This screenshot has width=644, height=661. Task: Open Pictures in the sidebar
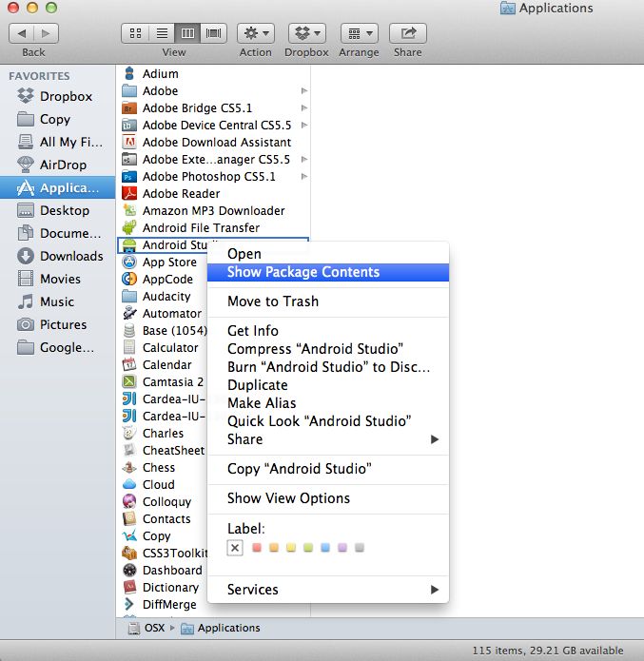click(x=57, y=324)
